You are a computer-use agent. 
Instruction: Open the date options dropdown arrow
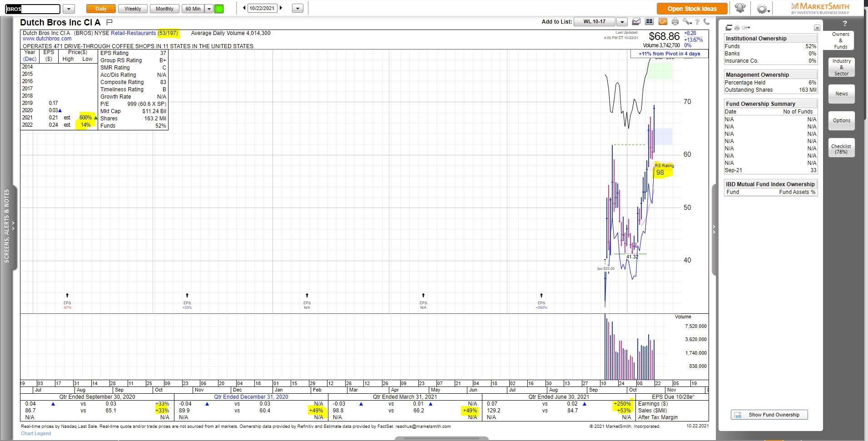(298, 9)
